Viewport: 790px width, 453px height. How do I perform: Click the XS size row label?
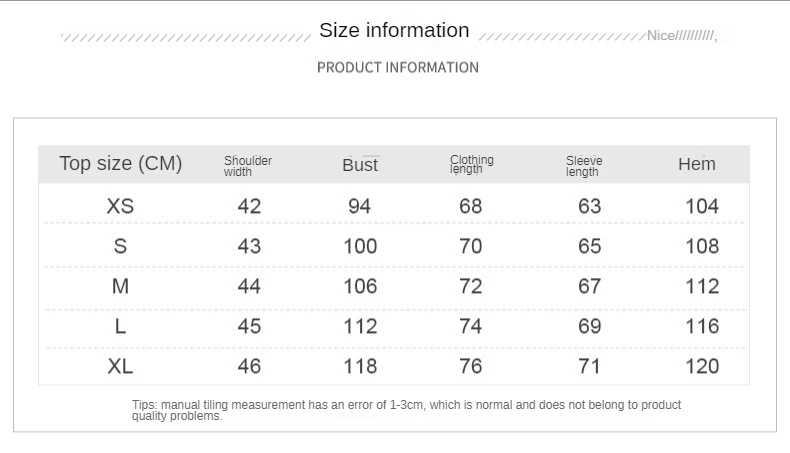[120, 206]
